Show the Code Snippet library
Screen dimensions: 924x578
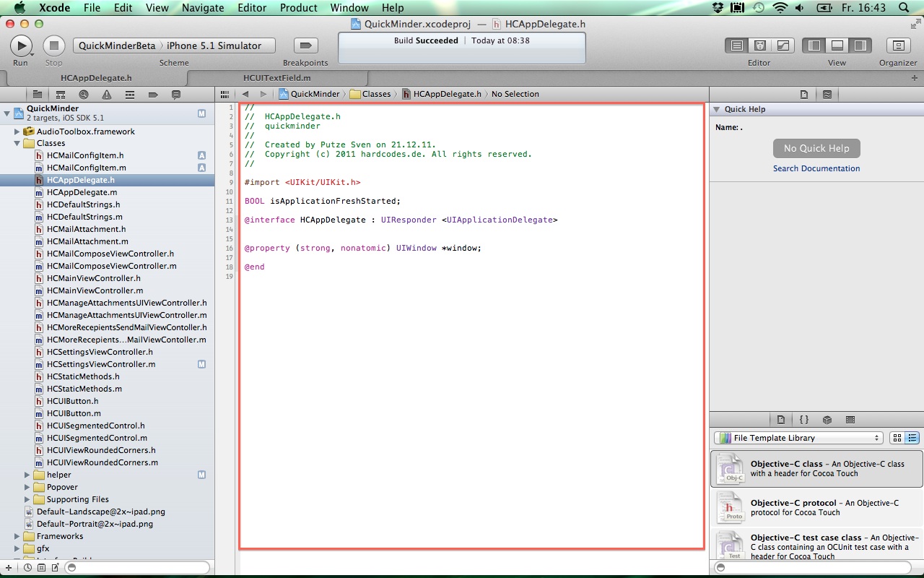[x=804, y=420]
